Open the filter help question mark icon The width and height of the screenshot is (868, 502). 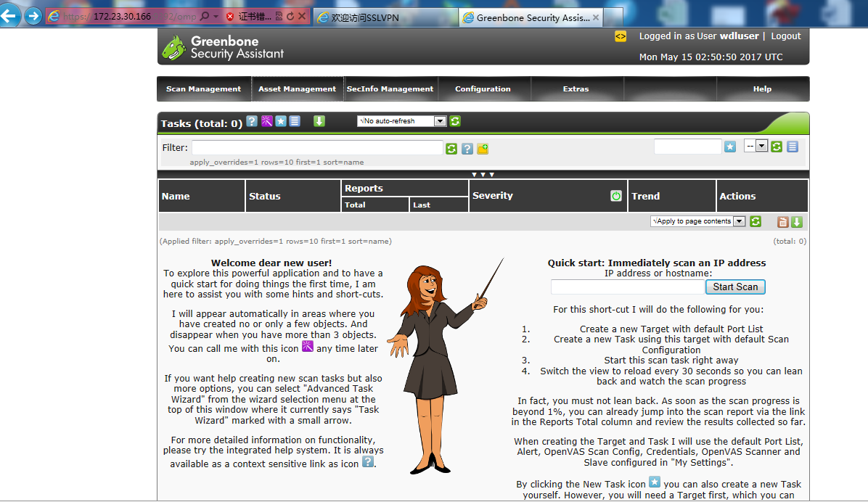click(467, 149)
